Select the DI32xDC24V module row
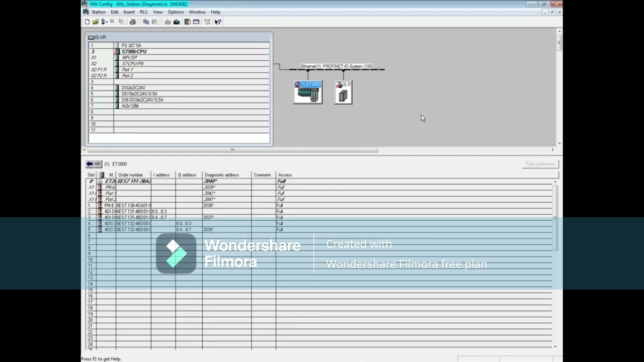Screen dimensions: 644x362 179,88
